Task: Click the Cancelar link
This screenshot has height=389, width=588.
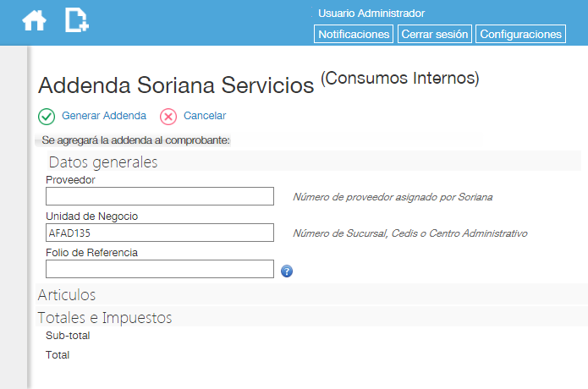Action: click(205, 115)
